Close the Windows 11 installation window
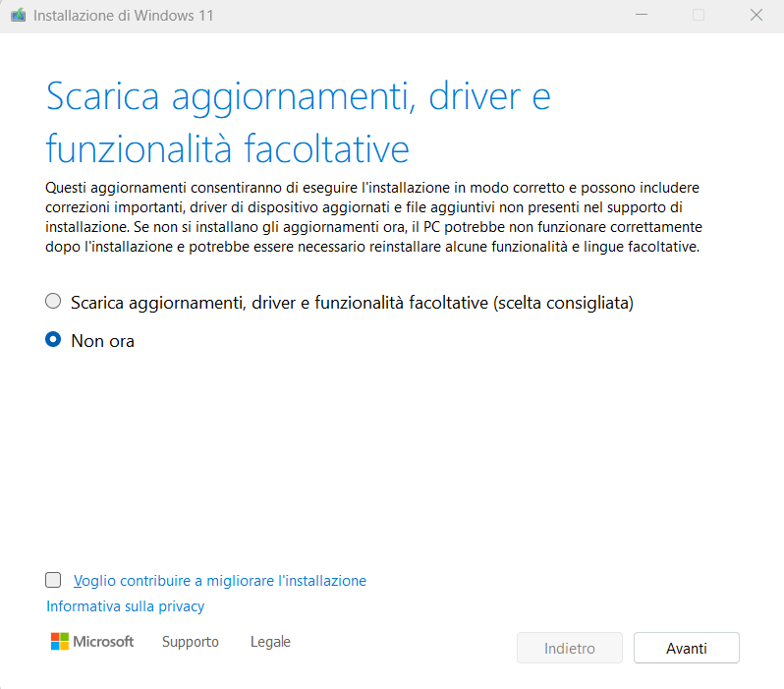Screen dimensions: 784x689 coord(756,15)
